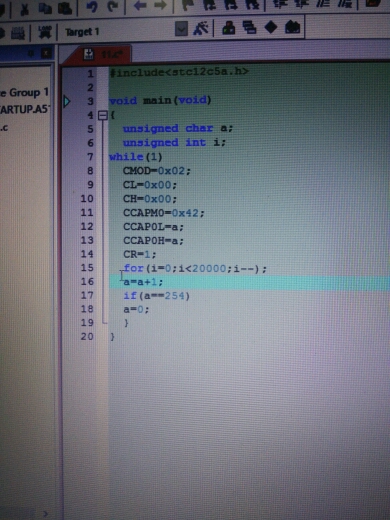The width and height of the screenshot is (390, 520).
Task: Click the 'while(1)' statement
Action: point(136,157)
